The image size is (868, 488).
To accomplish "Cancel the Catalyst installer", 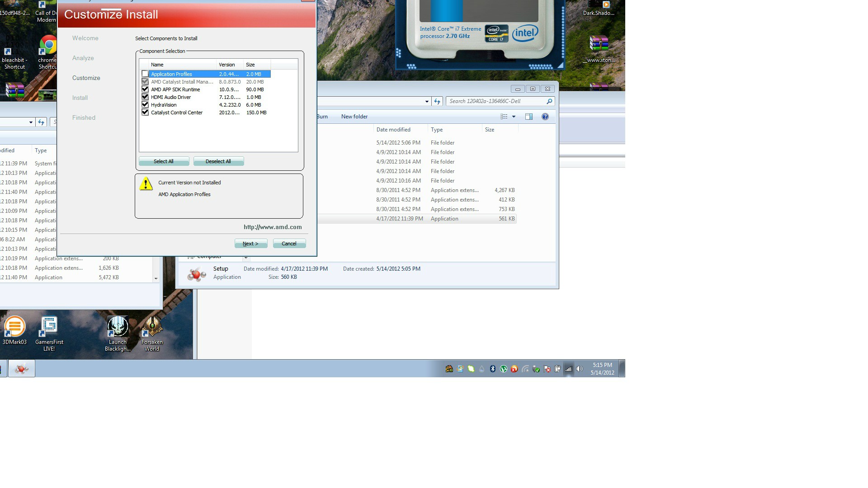I will pyautogui.click(x=289, y=244).
